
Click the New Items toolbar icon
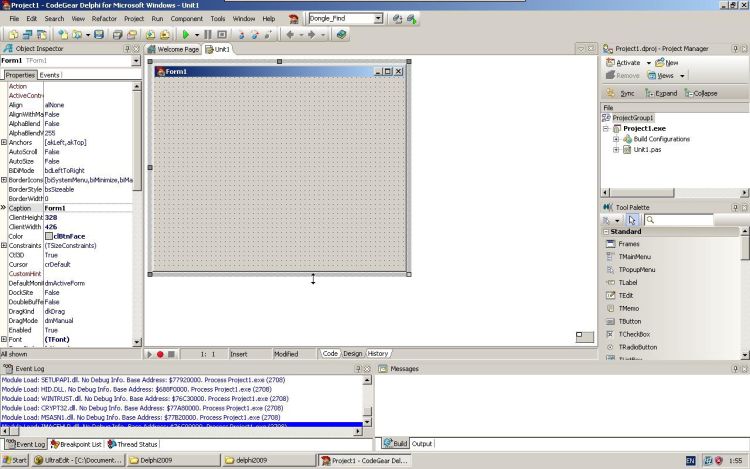coord(63,34)
